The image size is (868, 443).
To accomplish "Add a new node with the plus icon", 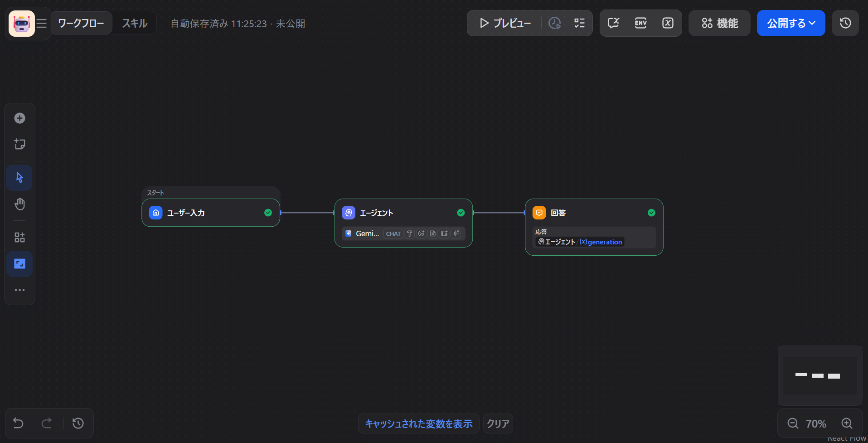I will pos(19,118).
